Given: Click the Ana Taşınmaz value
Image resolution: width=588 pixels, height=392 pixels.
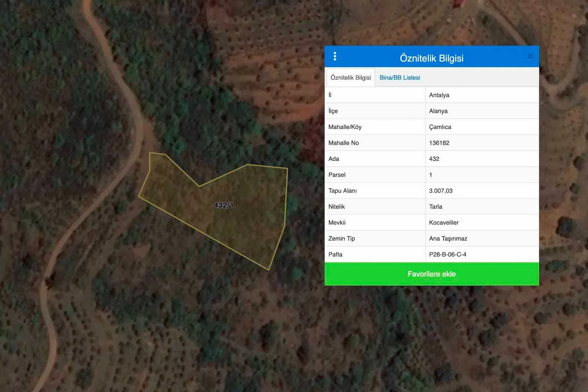Looking at the screenshot, I should [448, 238].
